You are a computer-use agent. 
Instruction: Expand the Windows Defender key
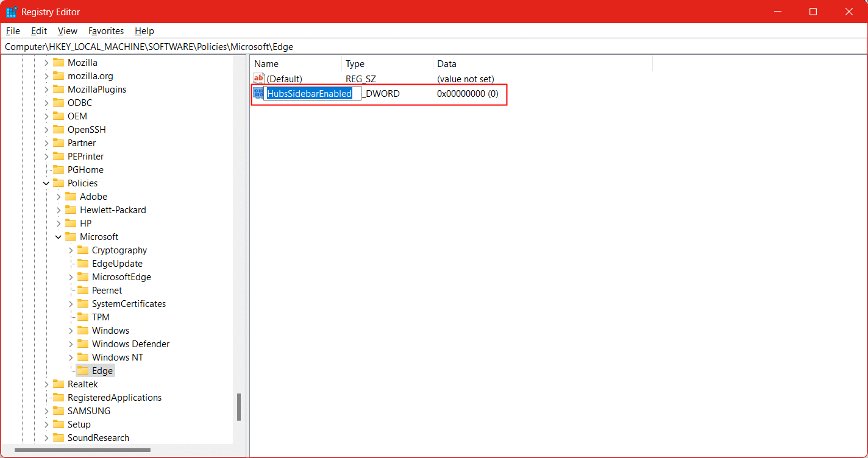[71, 344]
